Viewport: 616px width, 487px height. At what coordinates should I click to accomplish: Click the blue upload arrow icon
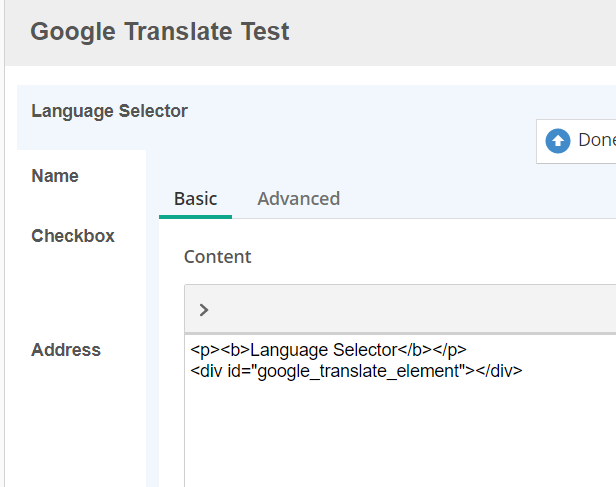(557, 141)
